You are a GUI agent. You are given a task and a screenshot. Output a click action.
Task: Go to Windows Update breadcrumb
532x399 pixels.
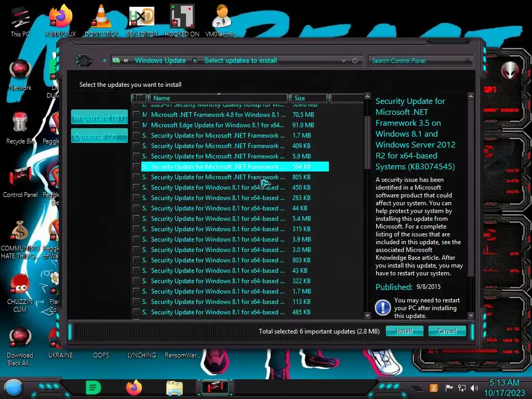point(160,60)
